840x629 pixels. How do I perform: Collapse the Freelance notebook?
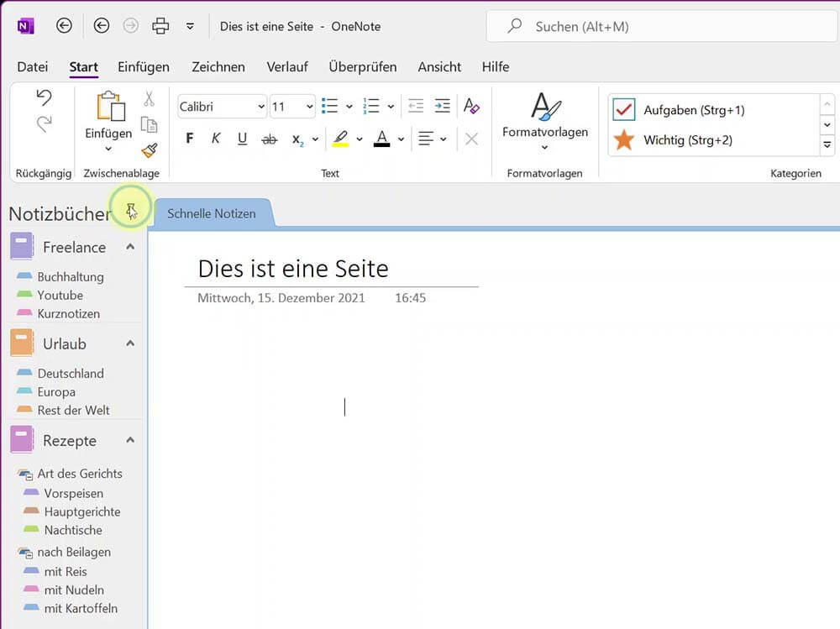130,247
